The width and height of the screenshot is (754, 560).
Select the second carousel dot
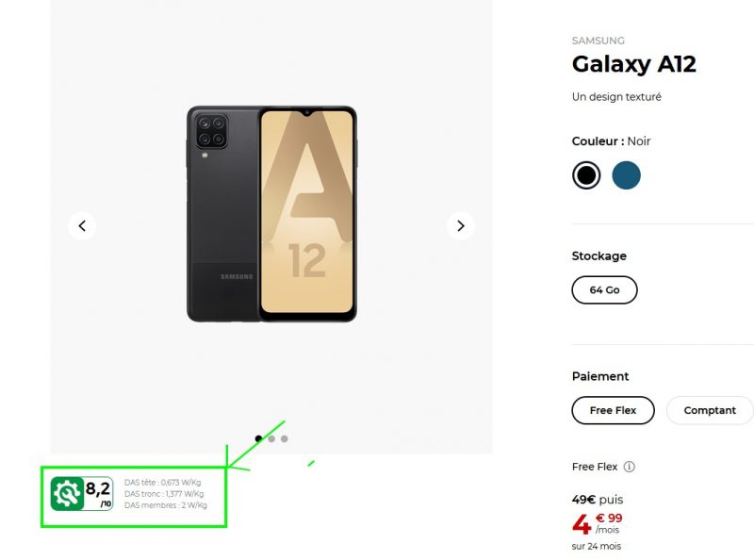point(271,438)
